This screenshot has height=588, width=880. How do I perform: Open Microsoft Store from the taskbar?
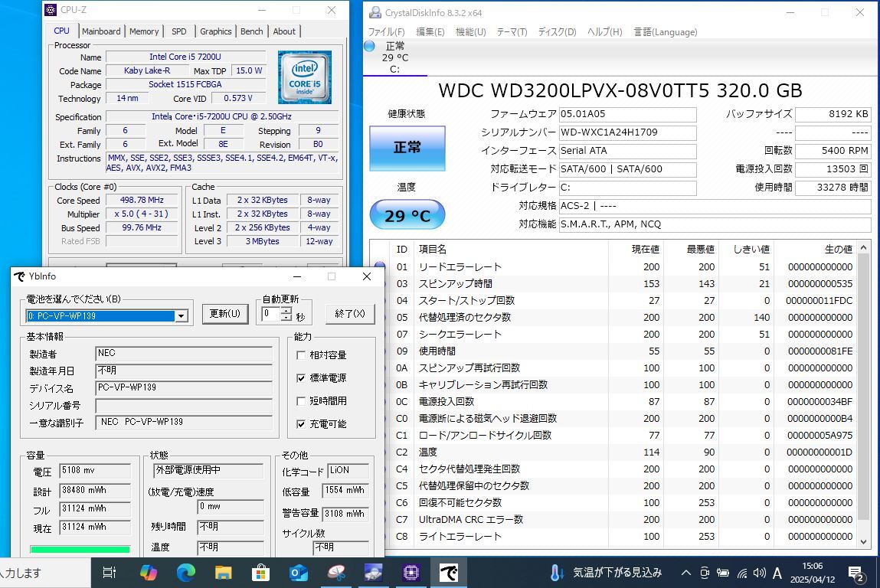coord(260,572)
